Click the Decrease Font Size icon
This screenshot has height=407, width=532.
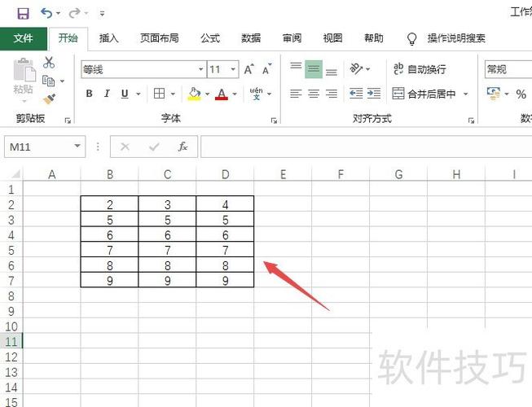pos(267,69)
